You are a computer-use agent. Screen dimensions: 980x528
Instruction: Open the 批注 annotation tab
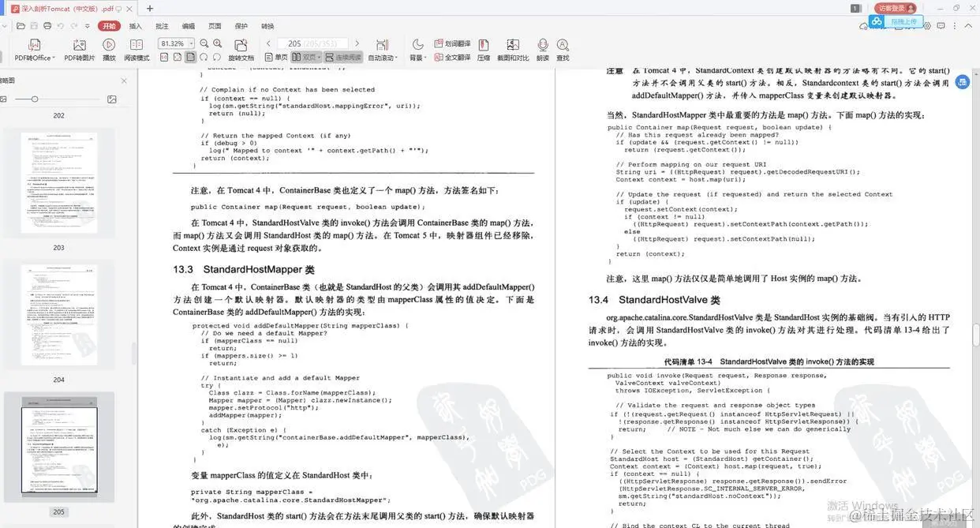coord(162,26)
